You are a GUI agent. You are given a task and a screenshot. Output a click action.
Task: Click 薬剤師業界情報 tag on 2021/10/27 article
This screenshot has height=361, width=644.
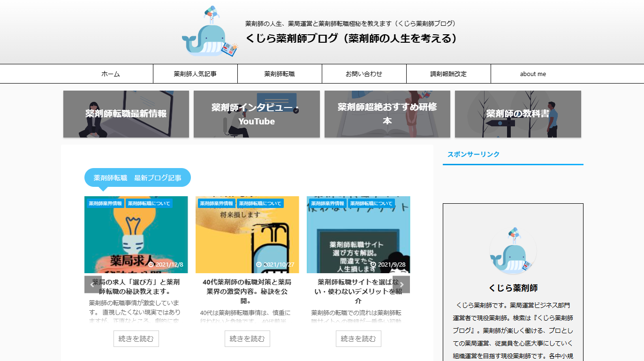click(217, 203)
